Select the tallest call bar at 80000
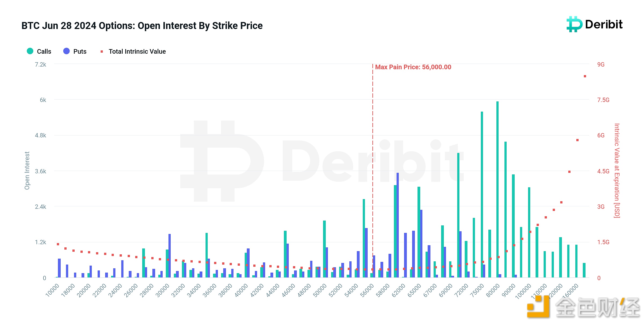Screen dimensions: 644x322 [x=497, y=189]
